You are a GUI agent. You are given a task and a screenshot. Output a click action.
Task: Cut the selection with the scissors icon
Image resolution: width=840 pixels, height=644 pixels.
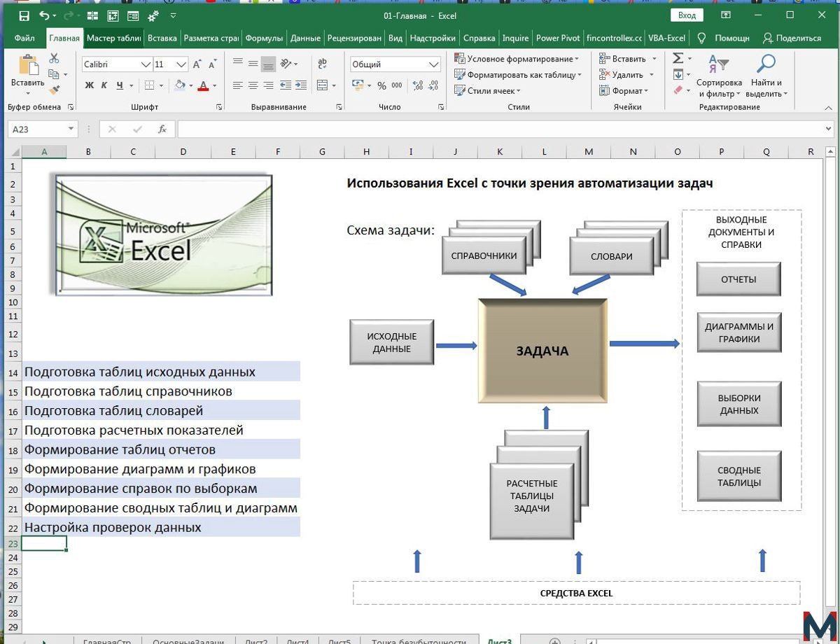point(54,59)
